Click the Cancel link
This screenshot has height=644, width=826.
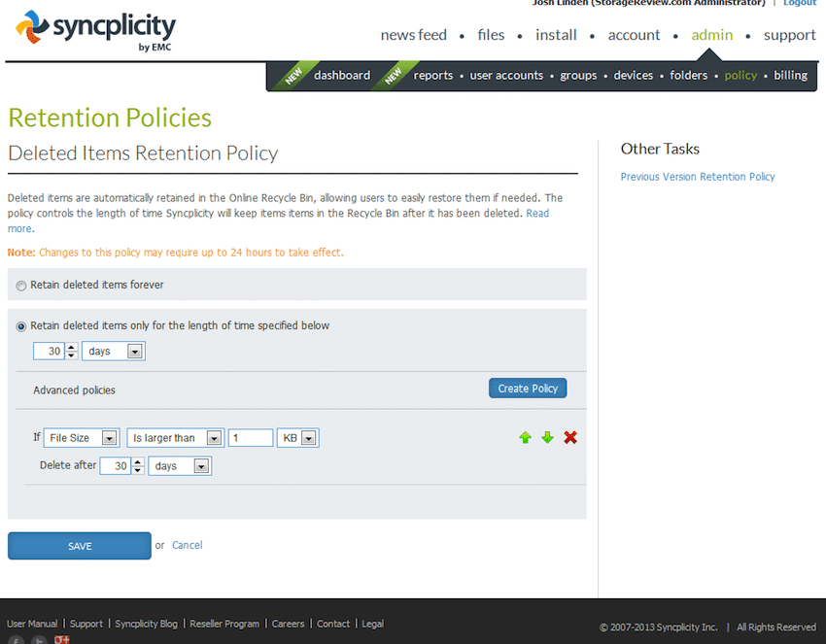187,545
